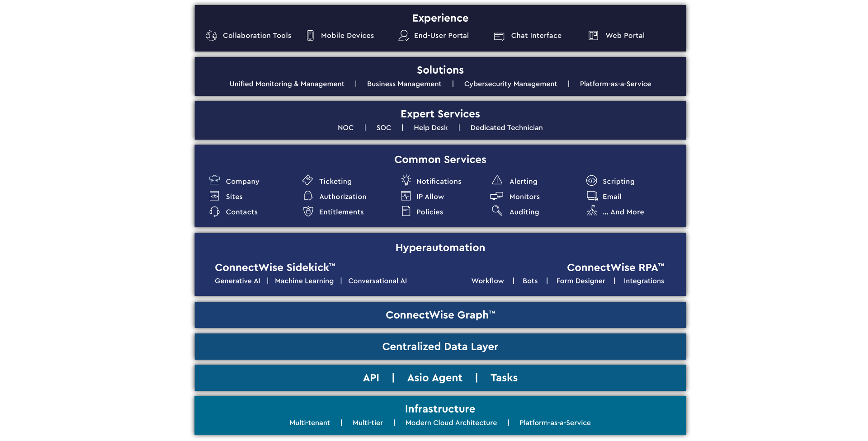Click Dedicated Technician text
Screen dimensions: 868x441
coord(506,128)
